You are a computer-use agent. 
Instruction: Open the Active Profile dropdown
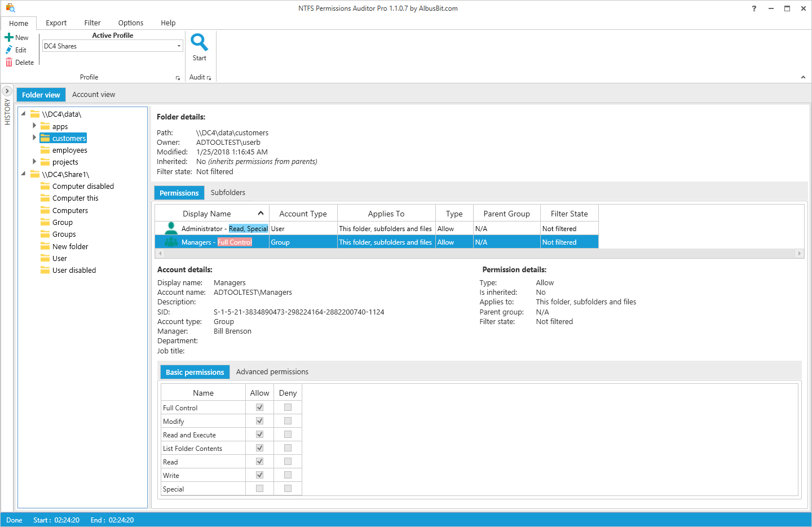[x=179, y=46]
